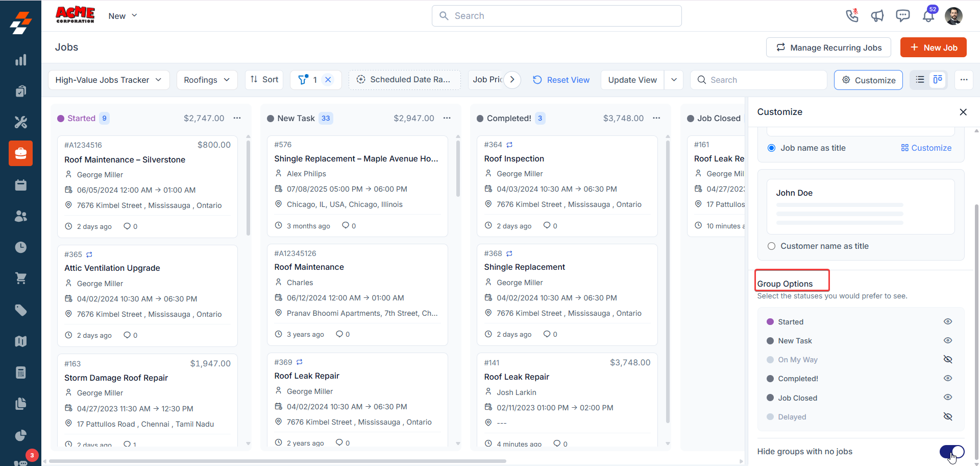The width and height of the screenshot is (980, 466).
Task: Click Reset View link
Action: pos(561,80)
